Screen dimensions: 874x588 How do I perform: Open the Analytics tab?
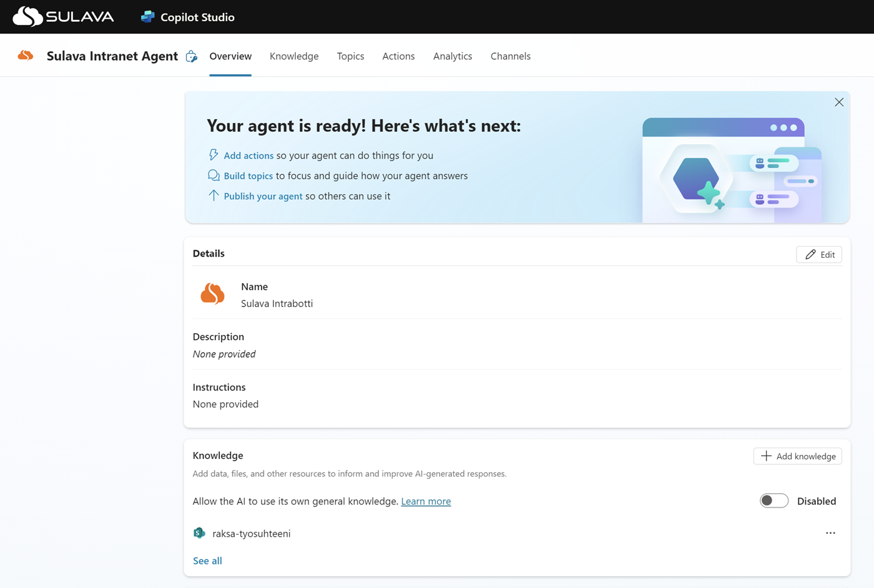tap(452, 56)
